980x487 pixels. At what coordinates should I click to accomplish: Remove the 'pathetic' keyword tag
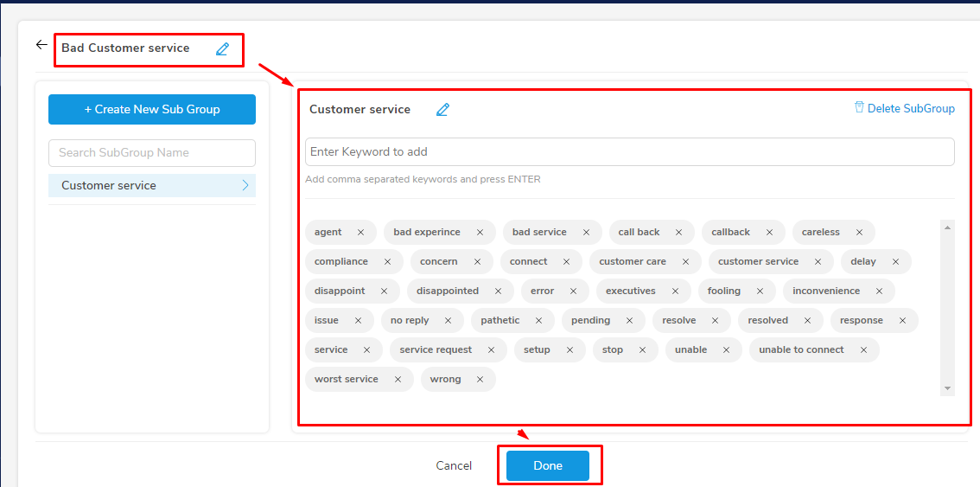click(538, 321)
